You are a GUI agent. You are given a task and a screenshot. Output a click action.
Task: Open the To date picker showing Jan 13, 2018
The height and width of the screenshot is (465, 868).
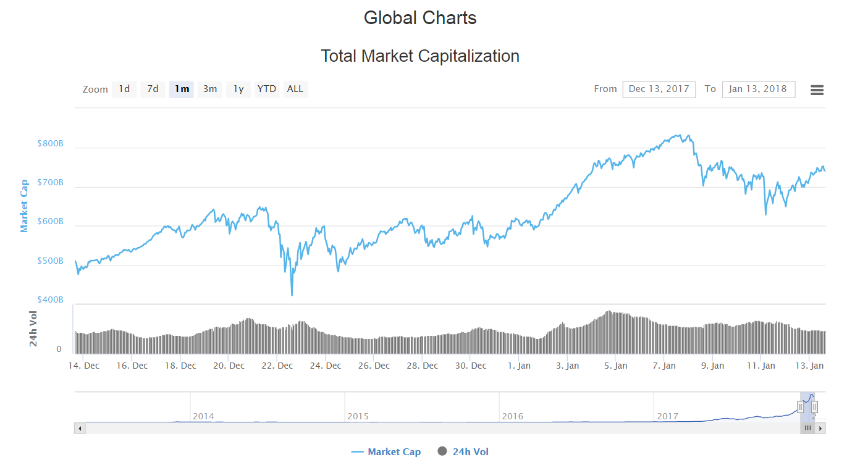tap(758, 89)
